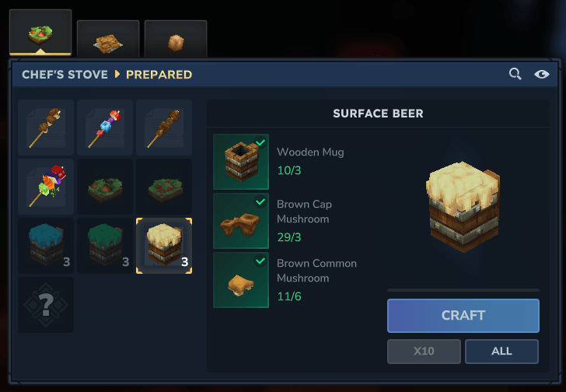Open the brown cube ingredient category tab
This screenshot has height=392, width=566.
pyautogui.click(x=176, y=38)
